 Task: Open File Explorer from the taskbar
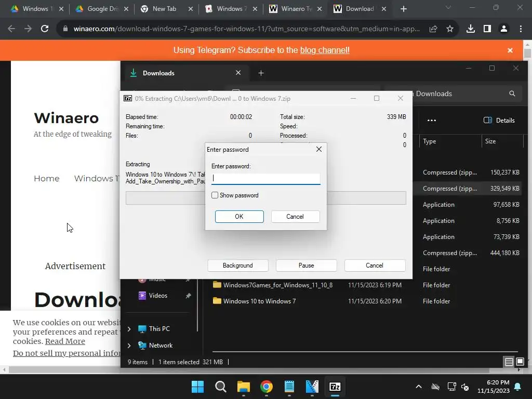[x=244, y=387]
